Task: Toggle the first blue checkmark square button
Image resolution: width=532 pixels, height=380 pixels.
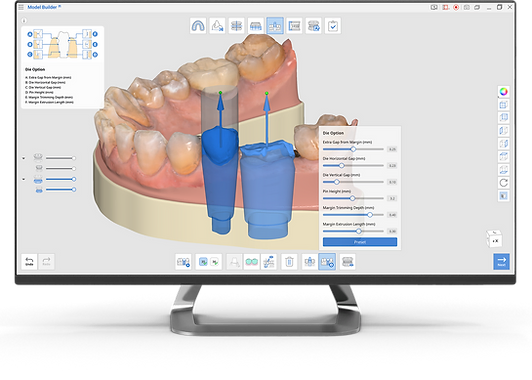Action: [203, 262]
